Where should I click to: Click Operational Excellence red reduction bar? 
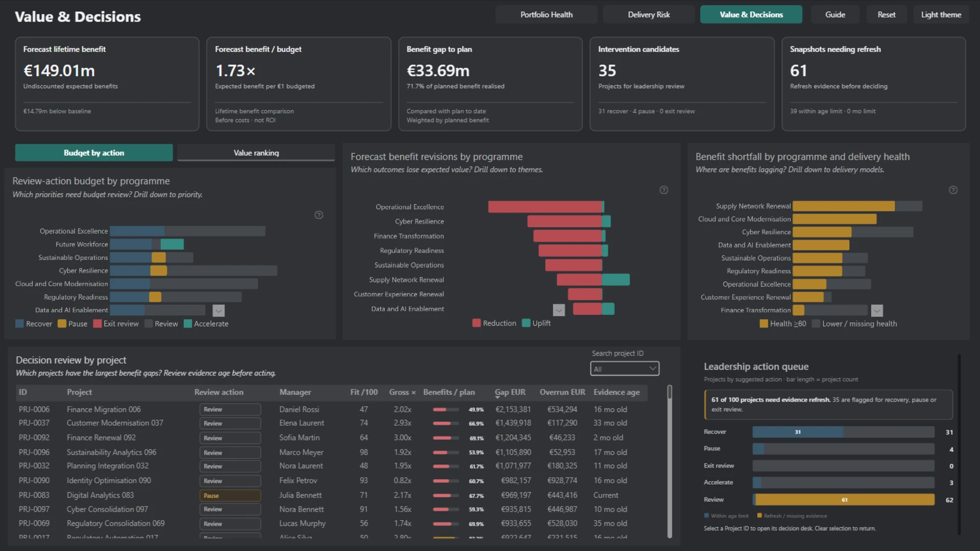point(545,207)
